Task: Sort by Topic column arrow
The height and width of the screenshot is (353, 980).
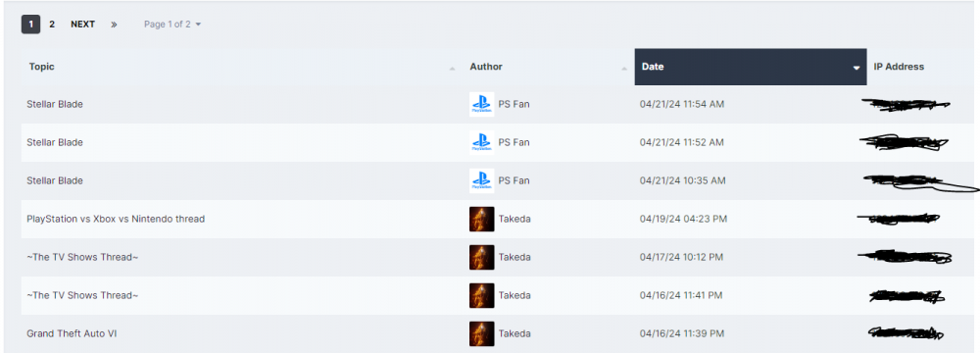Action: [452, 68]
